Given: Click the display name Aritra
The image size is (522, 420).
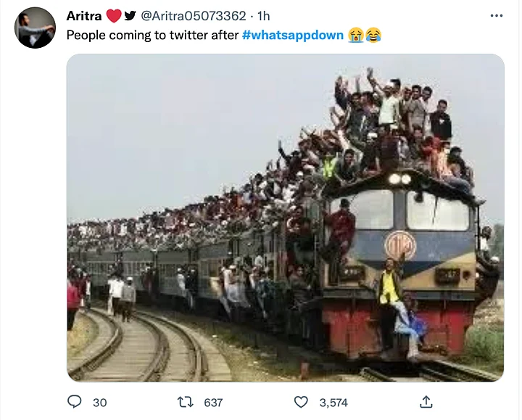Looking at the screenshot, I should [84, 16].
